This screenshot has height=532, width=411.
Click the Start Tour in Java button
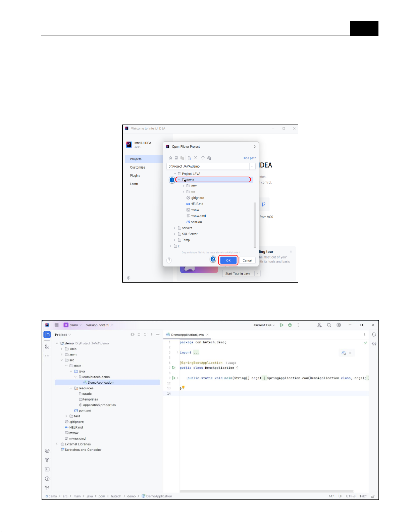tap(238, 274)
